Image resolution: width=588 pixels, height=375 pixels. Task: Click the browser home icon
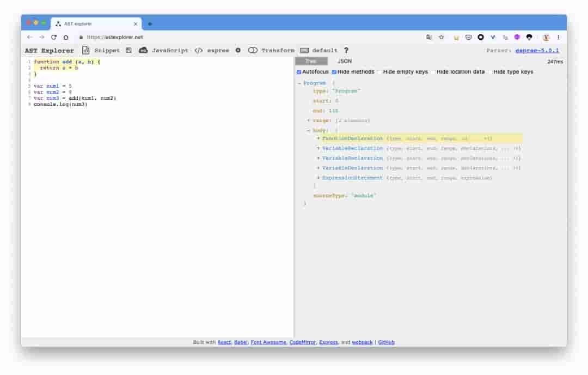point(66,37)
